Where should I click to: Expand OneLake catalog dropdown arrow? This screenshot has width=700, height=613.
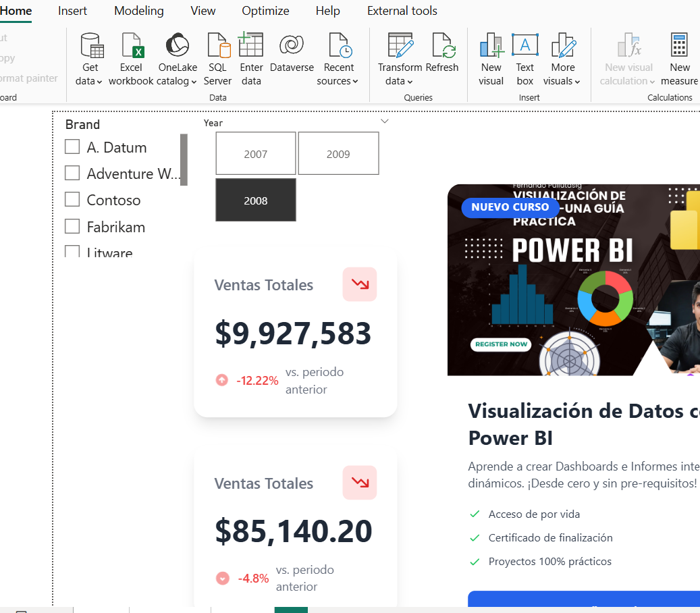coord(194,82)
